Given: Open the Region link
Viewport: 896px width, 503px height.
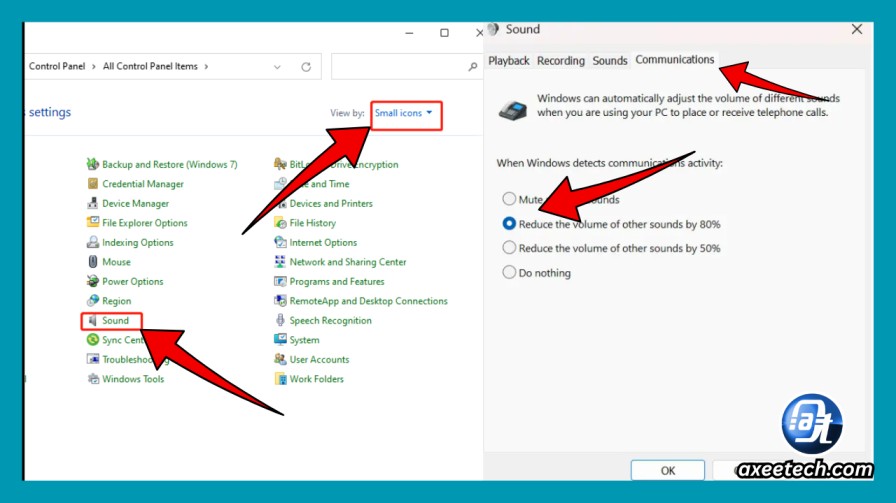Looking at the screenshot, I should coord(117,301).
